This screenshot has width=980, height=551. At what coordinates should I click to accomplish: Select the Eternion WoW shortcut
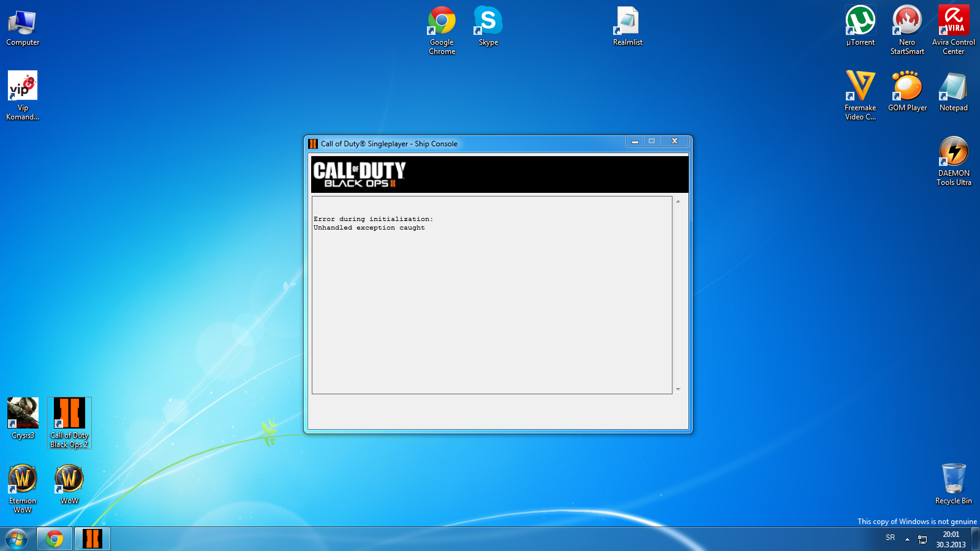click(23, 489)
